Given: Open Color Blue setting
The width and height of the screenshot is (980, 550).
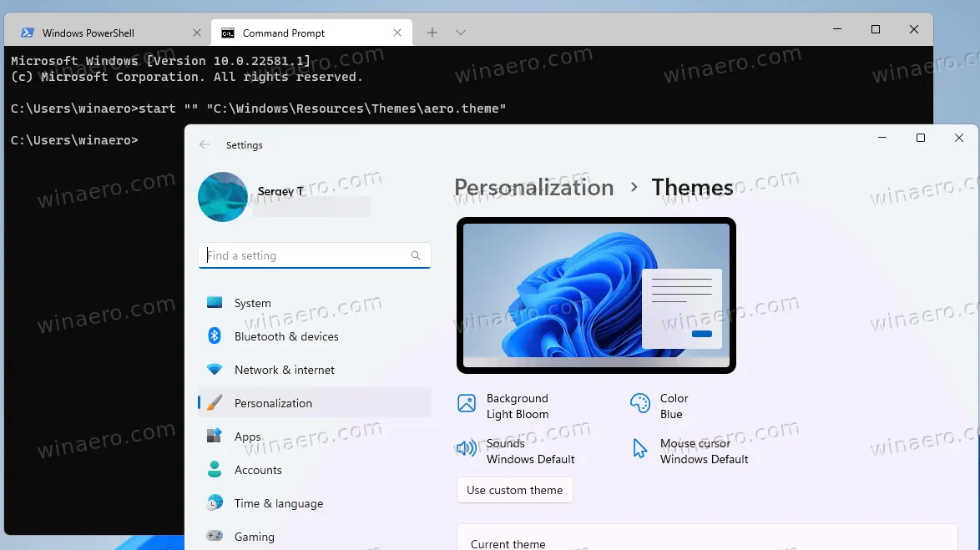Looking at the screenshot, I should 659,406.
